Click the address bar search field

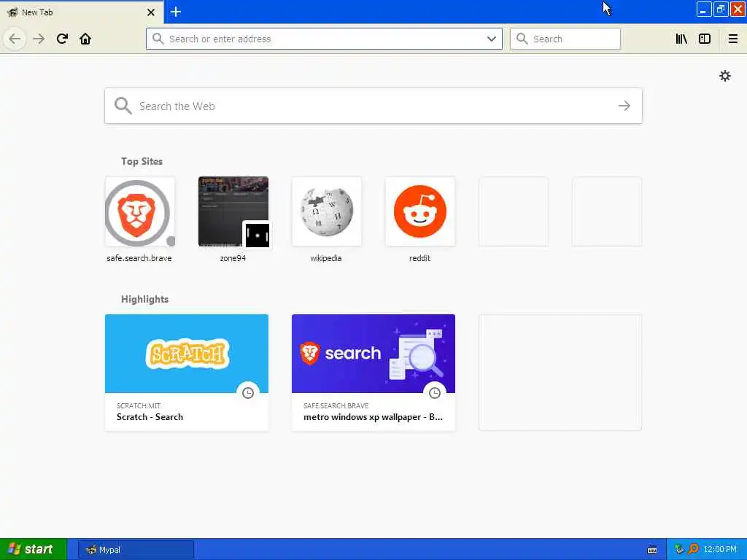coord(324,39)
